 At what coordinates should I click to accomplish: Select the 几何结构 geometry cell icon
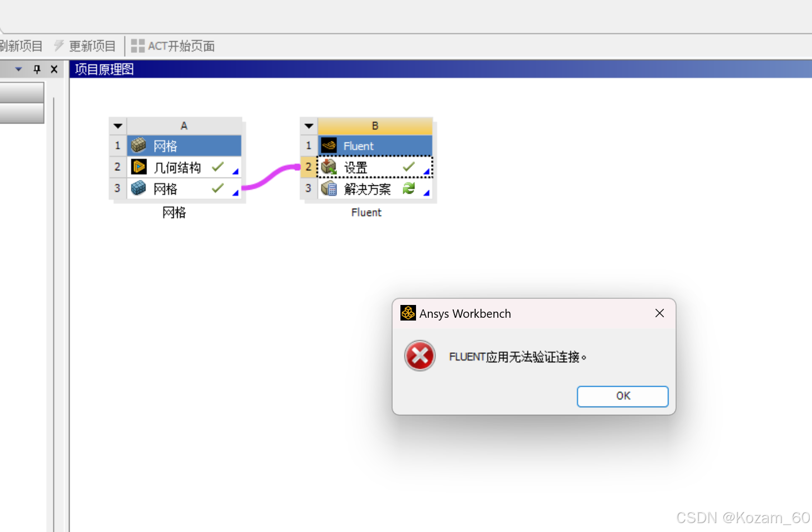click(x=139, y=167)
